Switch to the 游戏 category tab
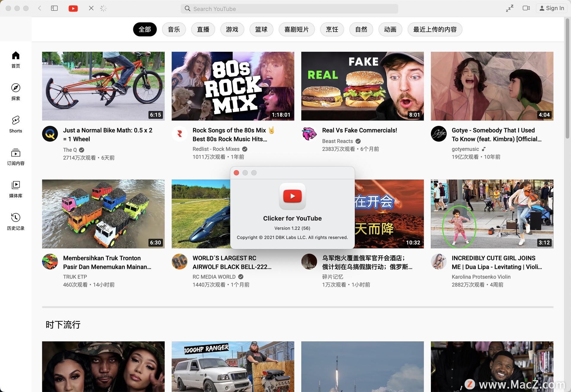Viewport: 571px width, 392px height. (x=232, y=29)
